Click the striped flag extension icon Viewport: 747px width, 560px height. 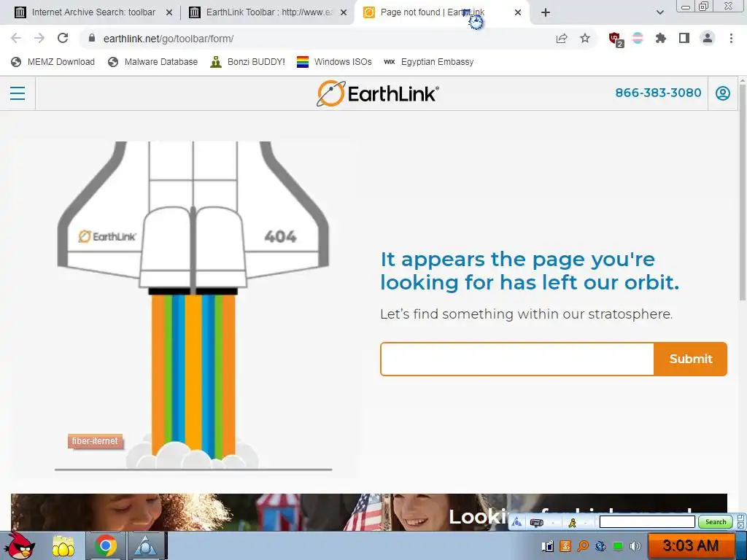coord(638,38)
